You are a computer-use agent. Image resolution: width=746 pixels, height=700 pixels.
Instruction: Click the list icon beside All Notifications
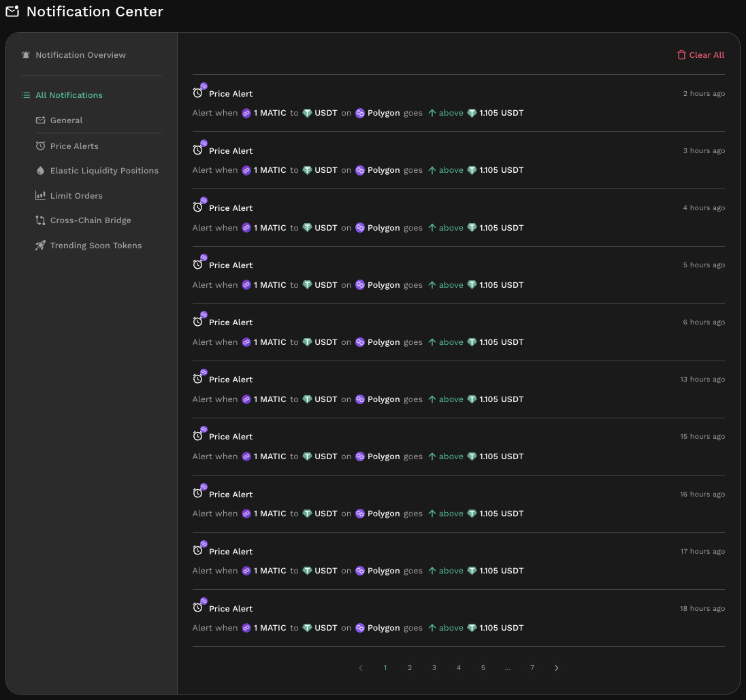tap(26, 95)
